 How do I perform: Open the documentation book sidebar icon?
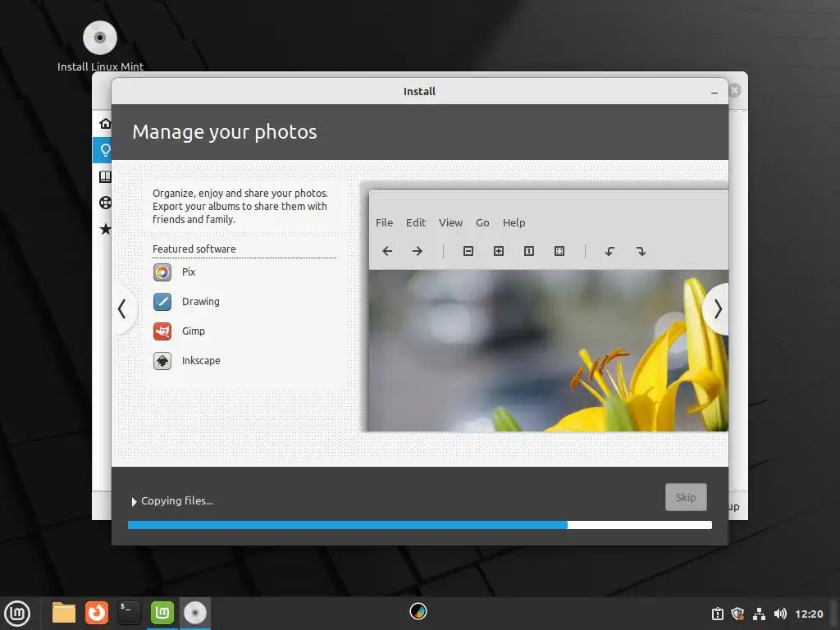(x=106, y=176)
